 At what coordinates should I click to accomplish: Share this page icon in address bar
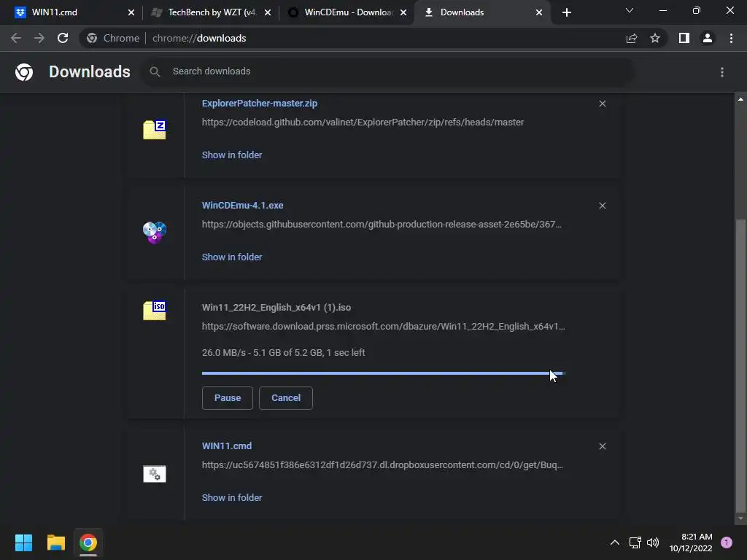pos(632,38)
